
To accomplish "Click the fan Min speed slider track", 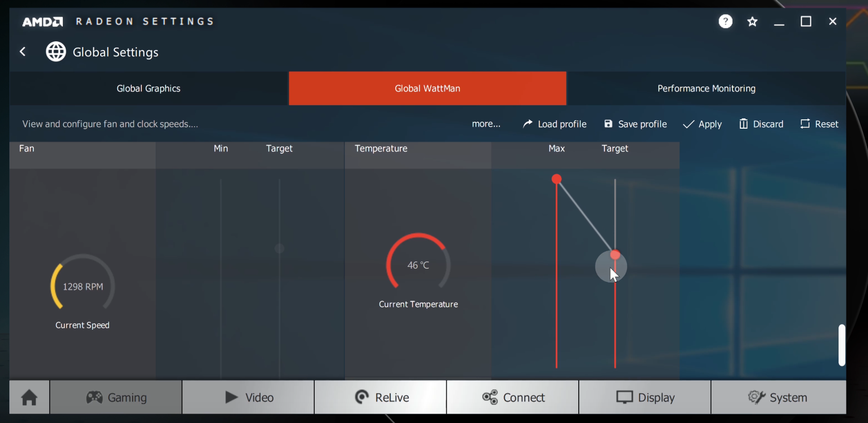I will 221,278.
